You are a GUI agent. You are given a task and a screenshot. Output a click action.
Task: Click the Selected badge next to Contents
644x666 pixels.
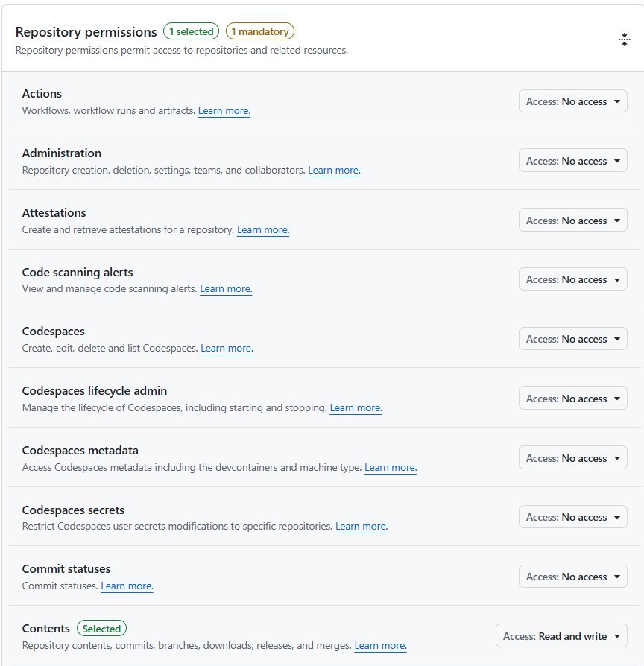pyautogui.click(x=101, y=628)
